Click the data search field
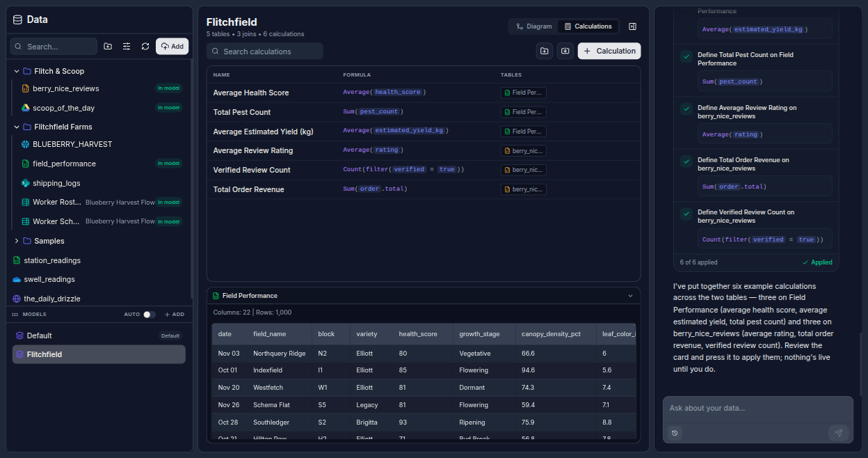 (54, 47)
